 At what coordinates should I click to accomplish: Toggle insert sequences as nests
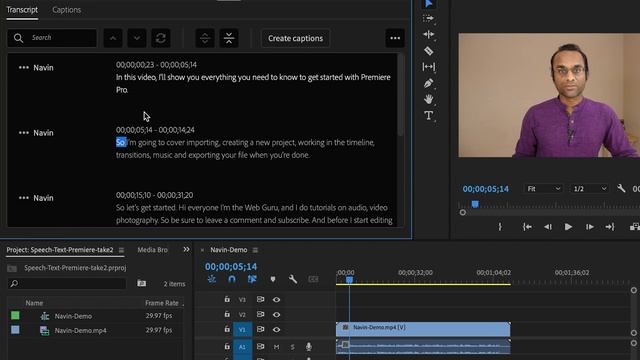tap(212, 279)
